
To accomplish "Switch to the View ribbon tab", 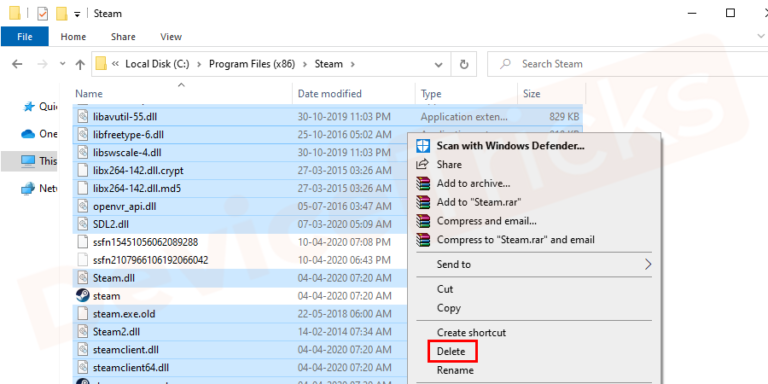I will pos(171,37).
